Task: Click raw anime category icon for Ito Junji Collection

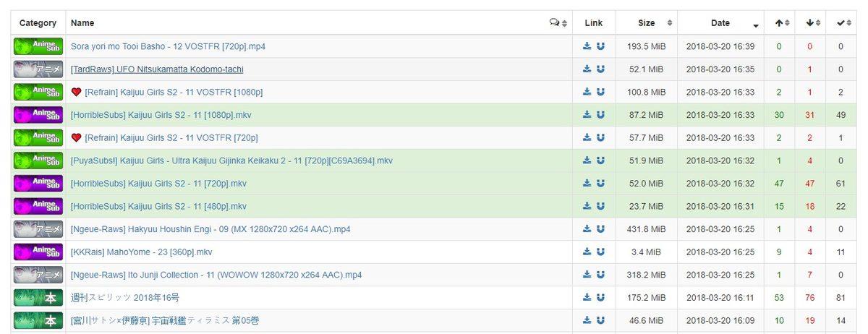Action: tap(38, 275)
